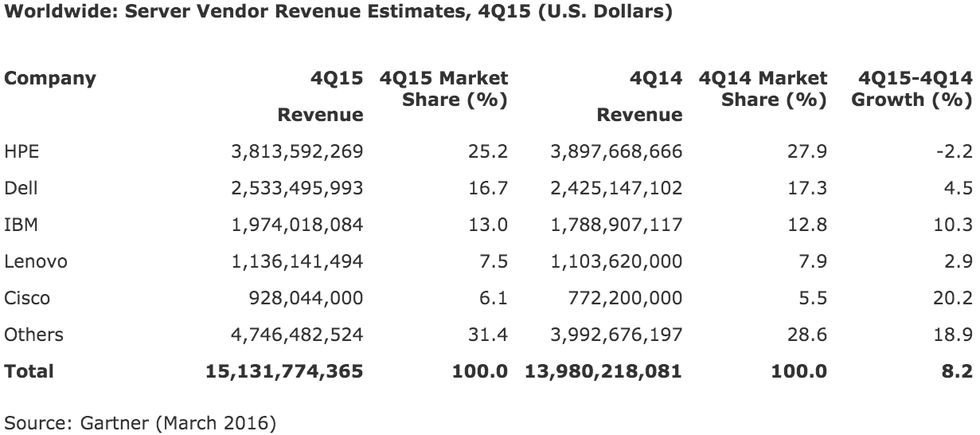Select the 'Company' column header
The width and height of the screenshot is (980, 435).
tap(50, 79)
